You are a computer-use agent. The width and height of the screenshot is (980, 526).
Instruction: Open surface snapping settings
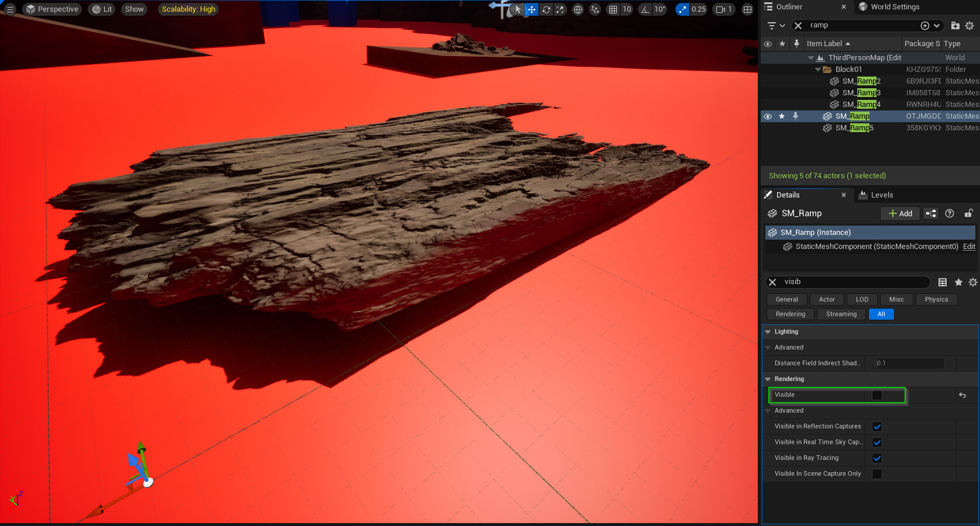click(x=595, y=9)
